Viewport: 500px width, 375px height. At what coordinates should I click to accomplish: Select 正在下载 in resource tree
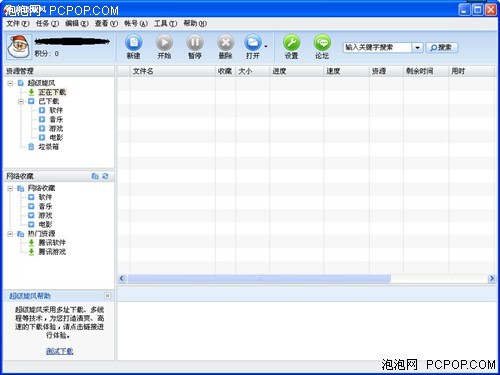pyautogui.click(x=52, y=92)
